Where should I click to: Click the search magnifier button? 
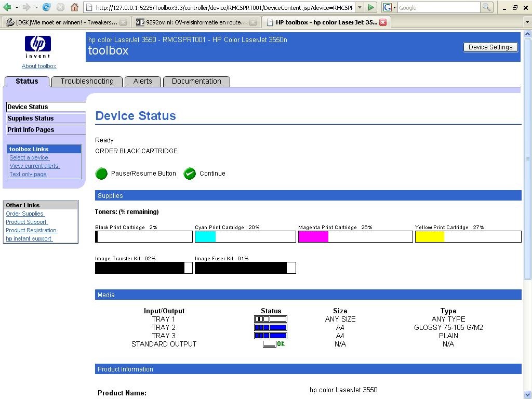(x=486, y=7)
